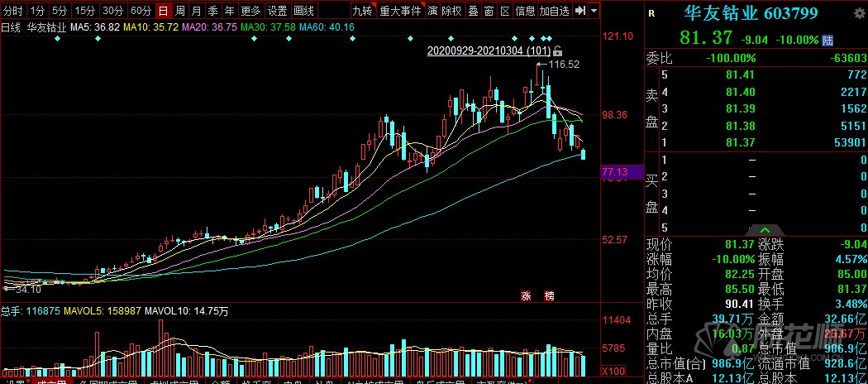Open 重大事件 major events
The image size is (868, 384).
[400, 11]
